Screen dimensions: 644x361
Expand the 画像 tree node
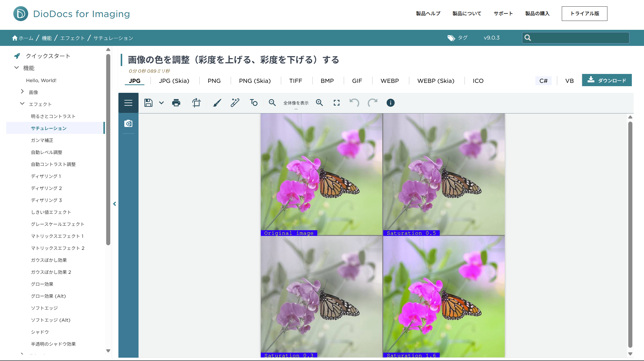point(22,92)
